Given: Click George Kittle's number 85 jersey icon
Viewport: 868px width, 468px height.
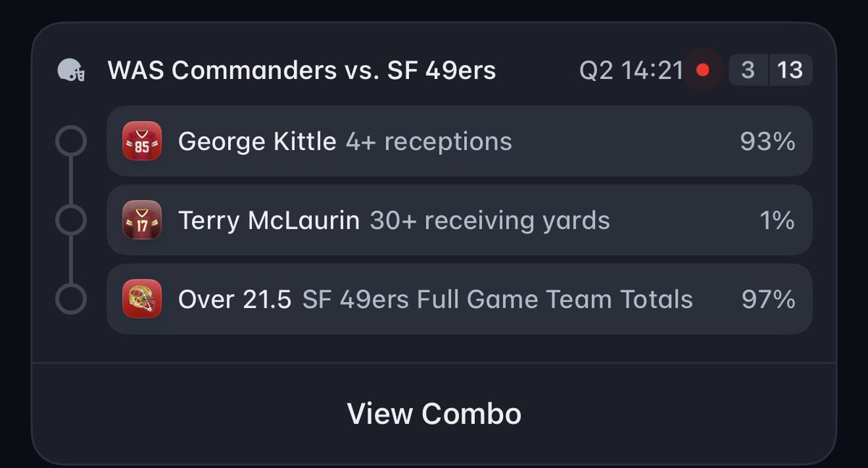Looking at the screenshot, I should [143, 141].
